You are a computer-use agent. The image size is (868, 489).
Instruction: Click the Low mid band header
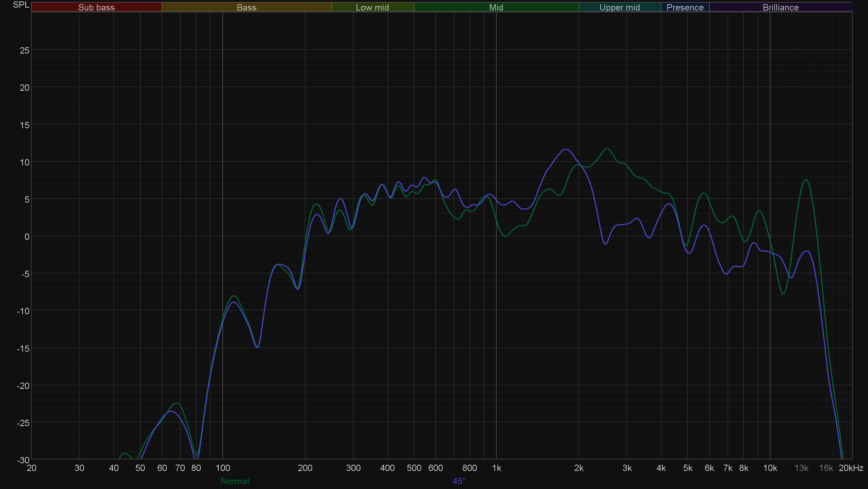(x=372, y=7)
